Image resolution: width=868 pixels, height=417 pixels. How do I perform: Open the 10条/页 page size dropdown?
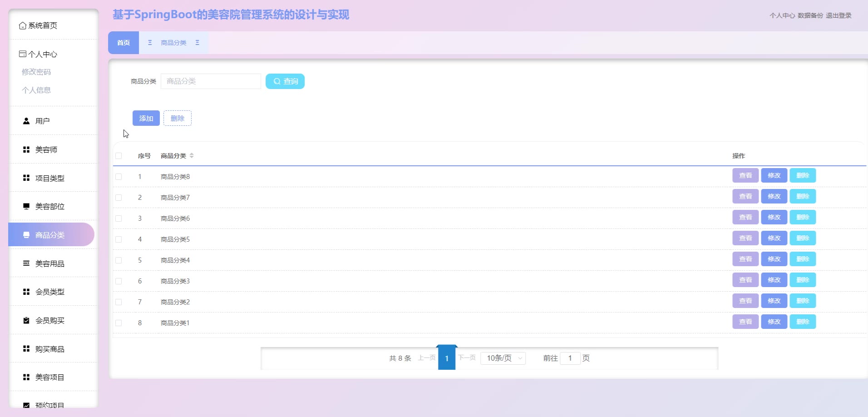pyautogui.click(x=503, y=358)
